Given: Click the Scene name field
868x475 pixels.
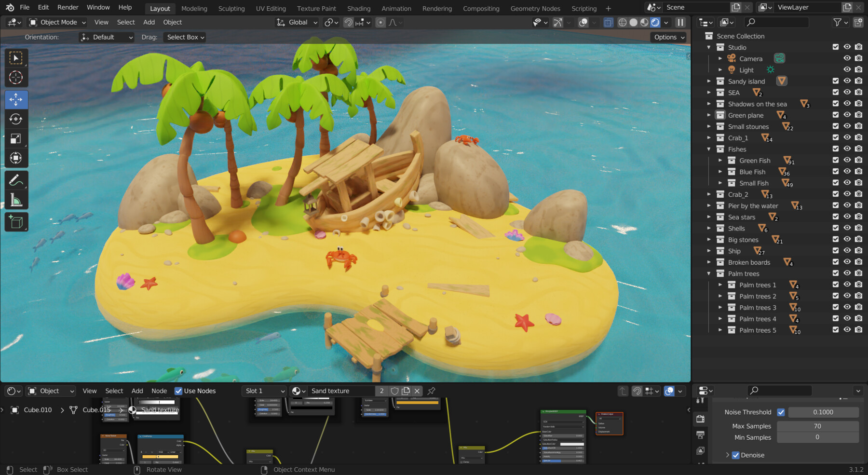Looking at the screenshot, I should click(696, 7).
